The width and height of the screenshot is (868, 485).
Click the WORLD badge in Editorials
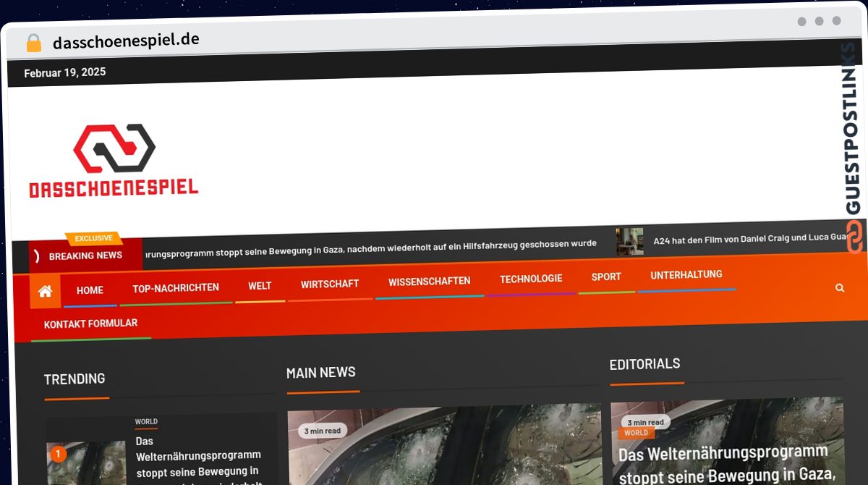pyautogui.click(x=636, y=433)
